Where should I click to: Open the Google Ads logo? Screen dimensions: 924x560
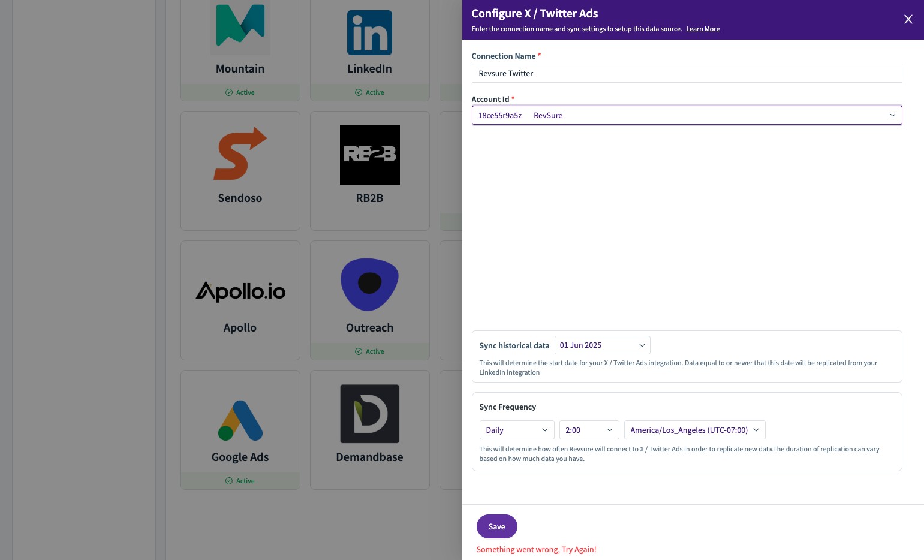[240, 420]
